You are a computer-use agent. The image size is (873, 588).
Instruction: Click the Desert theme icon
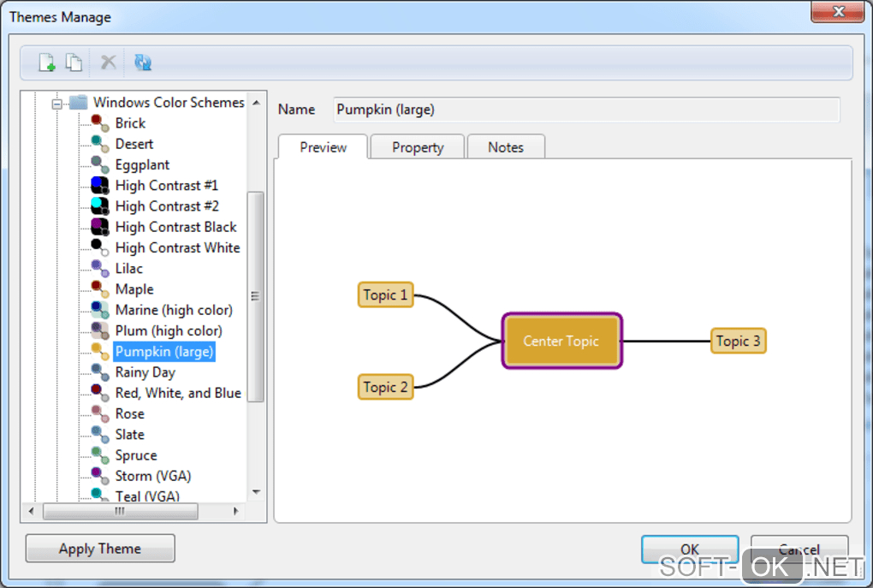(99, 144)
